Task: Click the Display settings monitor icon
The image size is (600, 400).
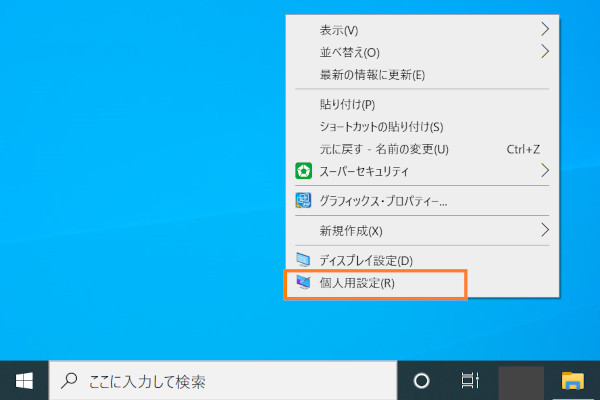Action: tap(303, 260)
